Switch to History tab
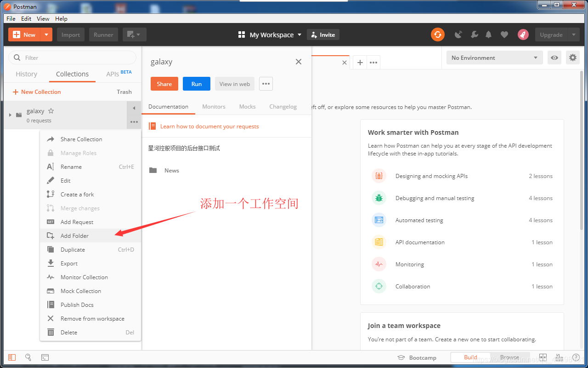 coord(26,74)
